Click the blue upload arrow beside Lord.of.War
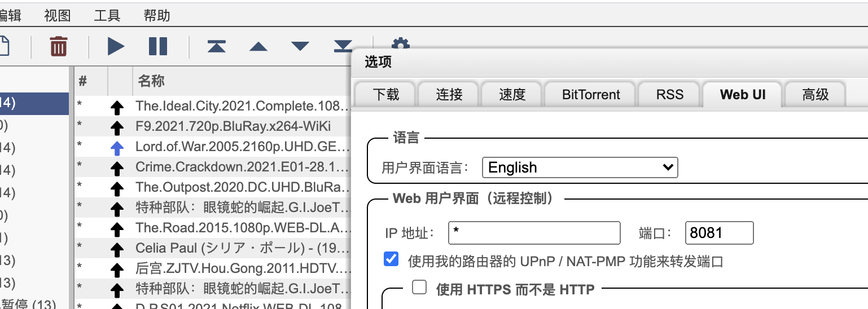The image size is (868, 309). [x=117, y=148]
